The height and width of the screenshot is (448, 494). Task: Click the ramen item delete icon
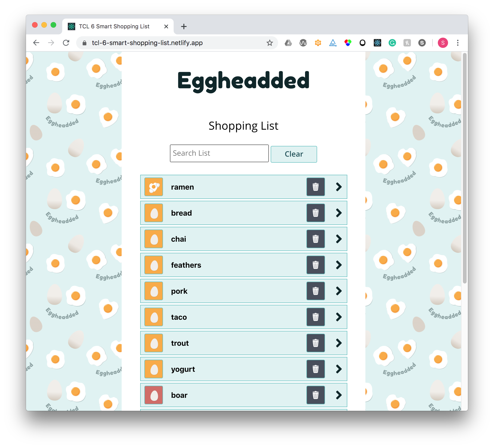315,187
